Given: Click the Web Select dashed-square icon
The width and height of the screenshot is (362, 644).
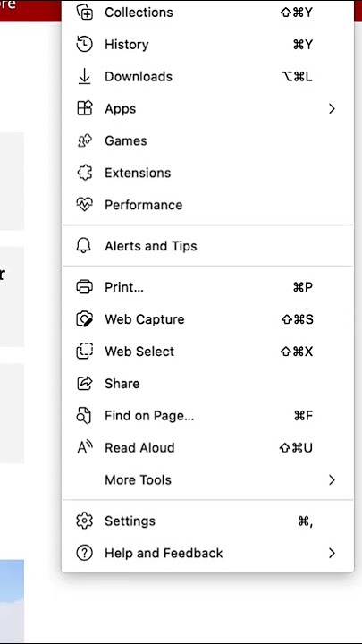Looking at the screenshot, I should pyautogui.click(x=85, y=352).
